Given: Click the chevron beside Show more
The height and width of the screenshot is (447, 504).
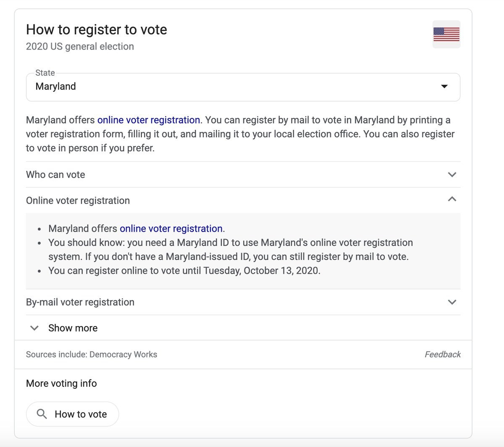Looking at the screenshot, I should coord(34,328).
